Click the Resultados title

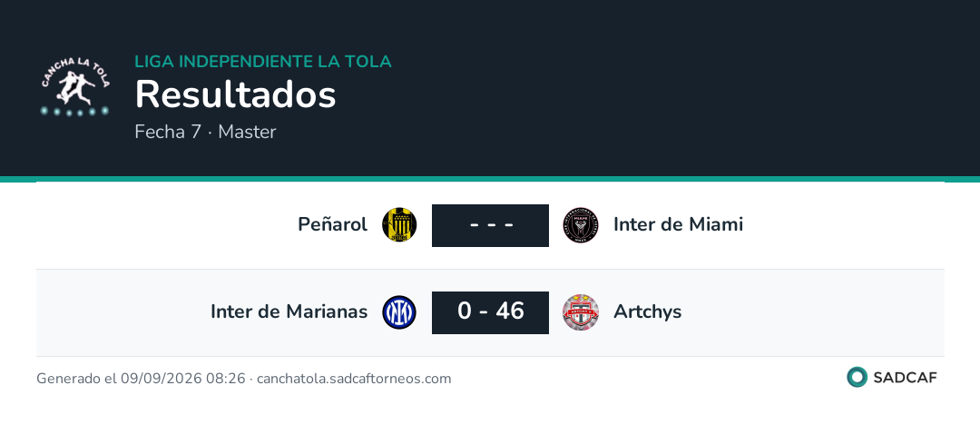point(236,95)
